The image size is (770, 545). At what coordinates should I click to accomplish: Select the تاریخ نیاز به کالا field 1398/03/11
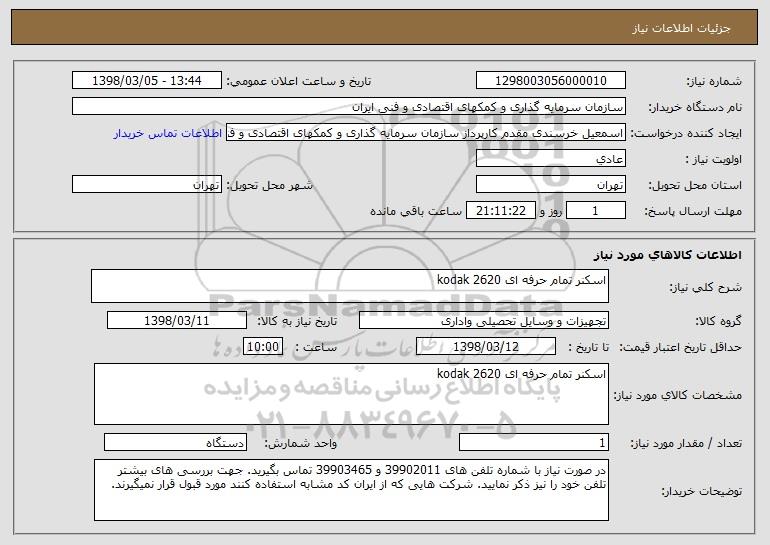pos(177,321)
